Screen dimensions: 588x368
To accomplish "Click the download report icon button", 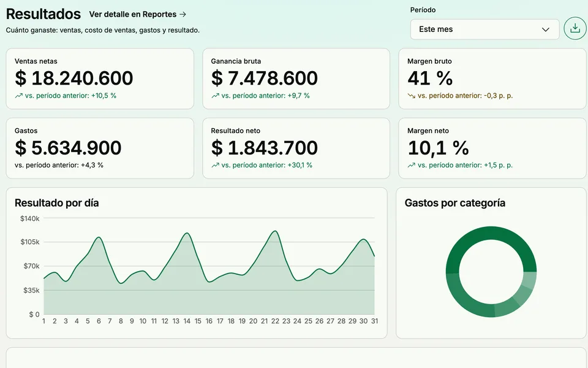I will 575,29.
